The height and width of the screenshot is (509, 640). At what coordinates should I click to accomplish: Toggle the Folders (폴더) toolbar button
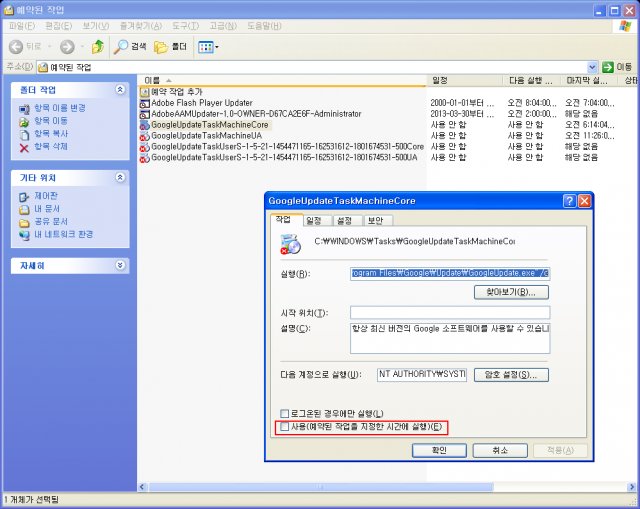[x=171, y=47]
